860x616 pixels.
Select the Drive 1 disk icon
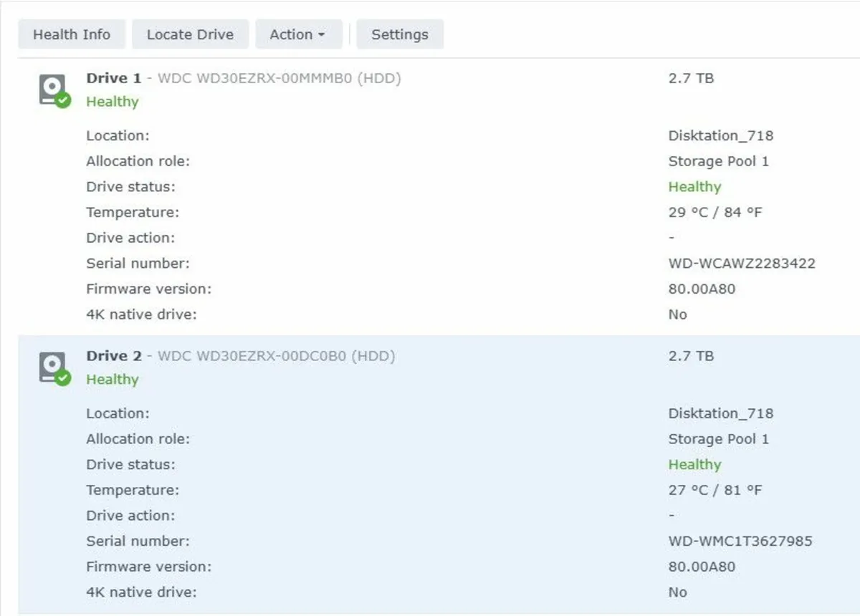pos(54,91)
